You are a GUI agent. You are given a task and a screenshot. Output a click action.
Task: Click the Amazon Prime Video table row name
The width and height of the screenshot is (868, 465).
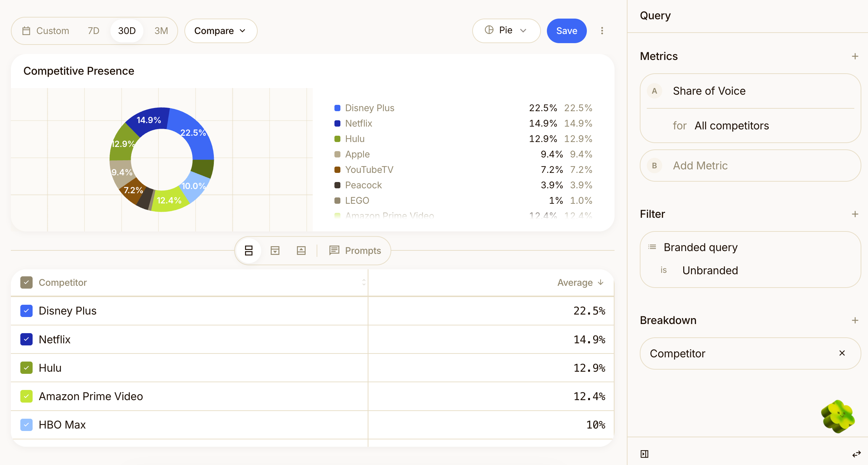coord(91,396)
